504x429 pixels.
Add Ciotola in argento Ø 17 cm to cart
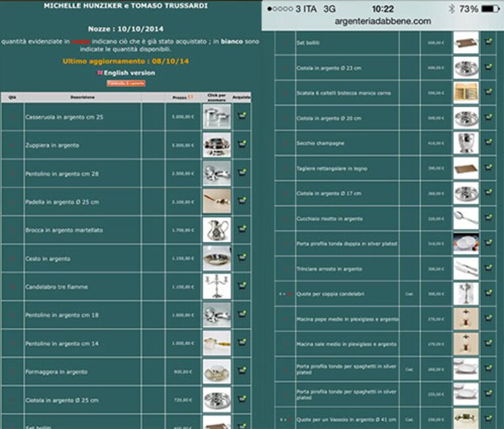pyautogui.click(x=488, y=192)
